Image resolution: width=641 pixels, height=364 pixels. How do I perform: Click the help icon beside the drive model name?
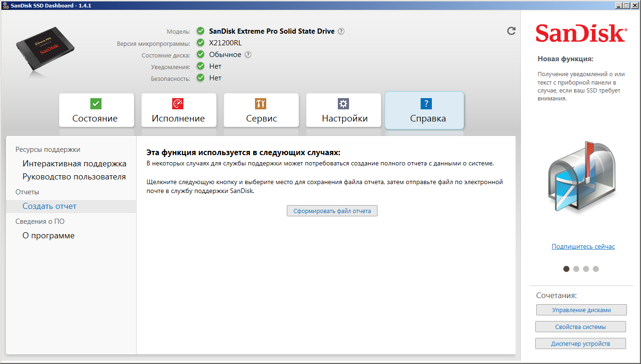coord(342,31)
